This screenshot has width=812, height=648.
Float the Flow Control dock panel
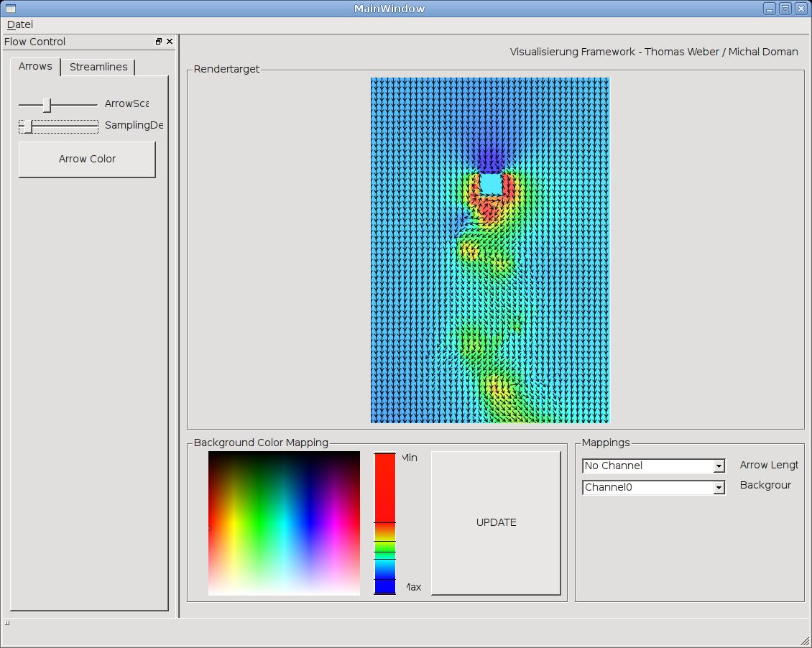[x=159, y=42]
